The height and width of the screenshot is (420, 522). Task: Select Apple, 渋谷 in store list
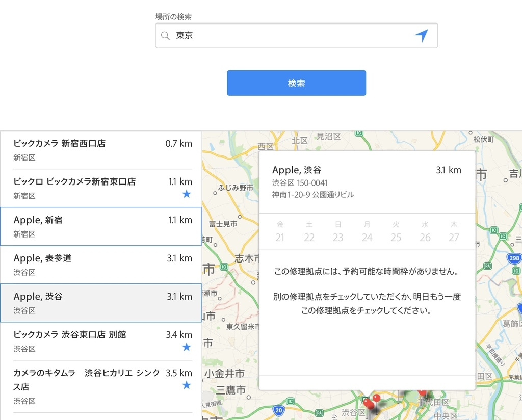pos(101,303)
